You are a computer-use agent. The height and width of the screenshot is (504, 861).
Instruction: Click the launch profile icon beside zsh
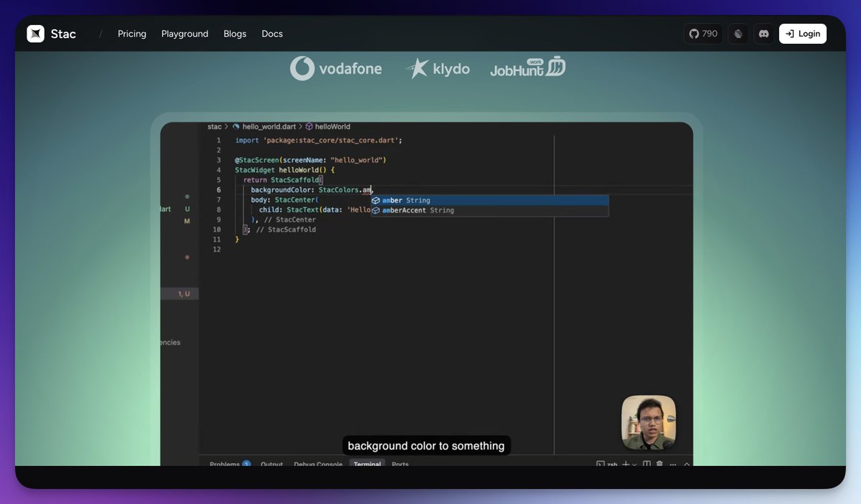coord(601,464)
